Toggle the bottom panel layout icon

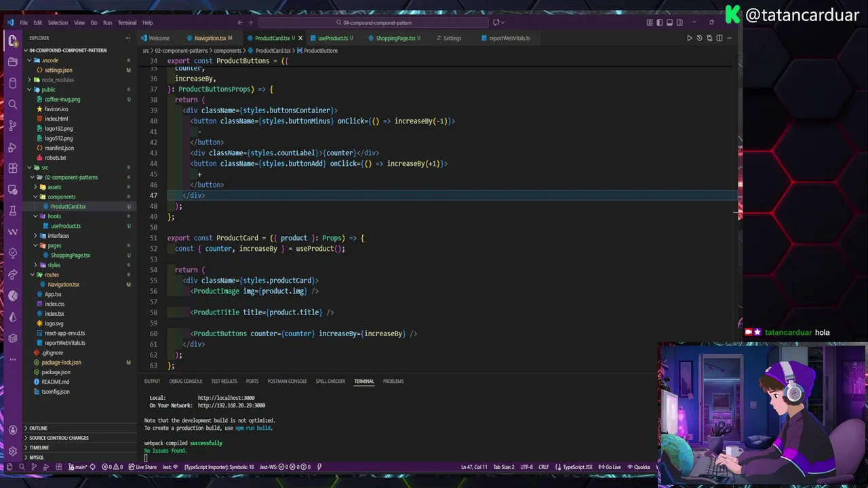[669, 22]
